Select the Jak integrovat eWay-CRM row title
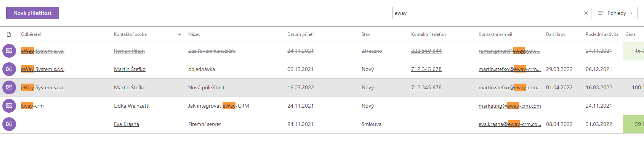The image size is (644, 142). pos(219,106)
